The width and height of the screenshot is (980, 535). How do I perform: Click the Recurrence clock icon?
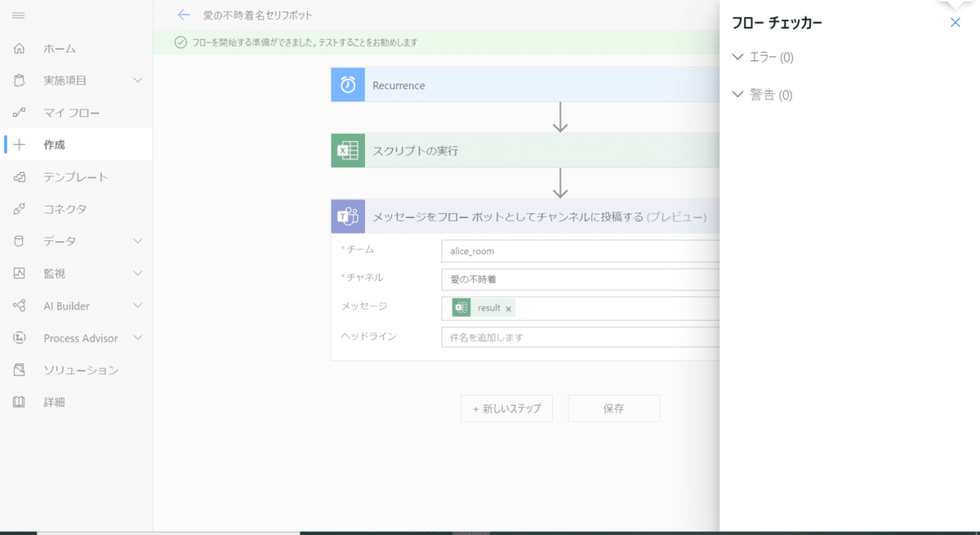pos(348,85)
